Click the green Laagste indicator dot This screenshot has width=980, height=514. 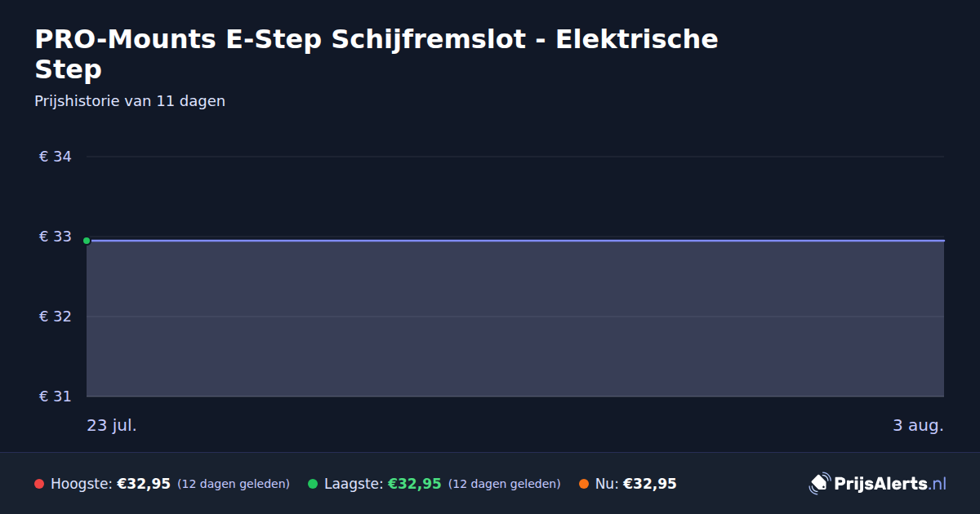[x=312, y=484]
